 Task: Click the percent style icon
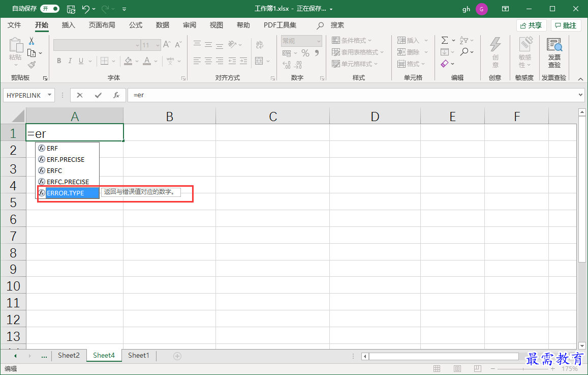tap(305, 53)
